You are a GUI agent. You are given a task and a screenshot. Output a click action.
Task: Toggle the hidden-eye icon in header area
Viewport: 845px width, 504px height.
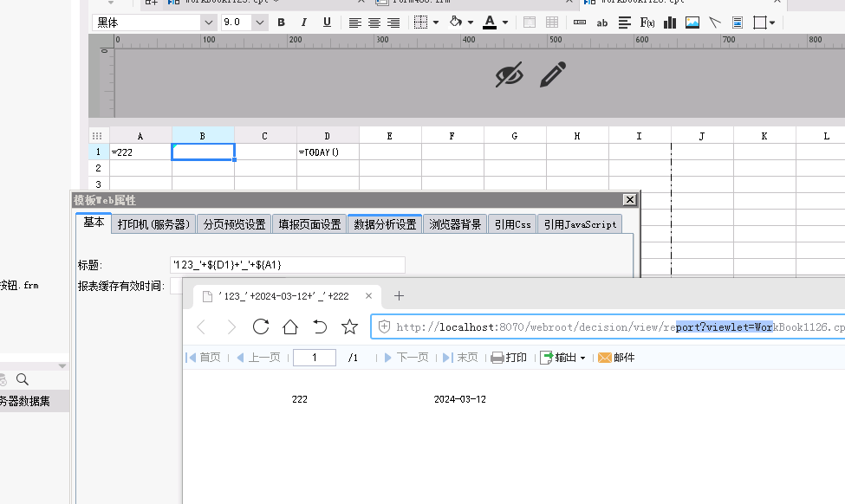pyautogui.click(x=509, y=74)
